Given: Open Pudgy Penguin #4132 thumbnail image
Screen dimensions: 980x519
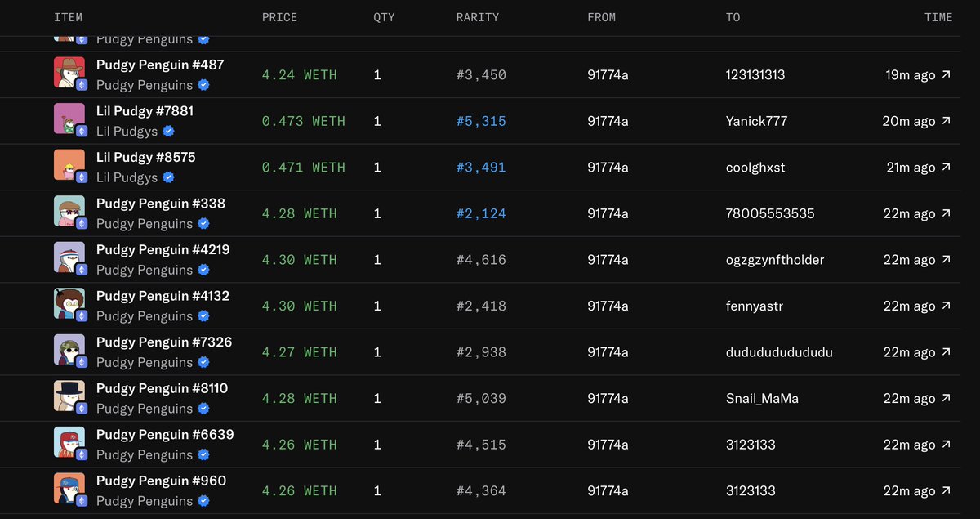Looking at the screenshot, I should point(69,303).
